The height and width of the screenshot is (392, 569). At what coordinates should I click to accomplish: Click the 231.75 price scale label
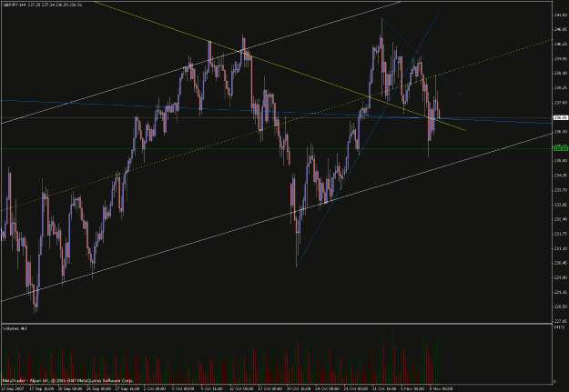tap(561, 234)
